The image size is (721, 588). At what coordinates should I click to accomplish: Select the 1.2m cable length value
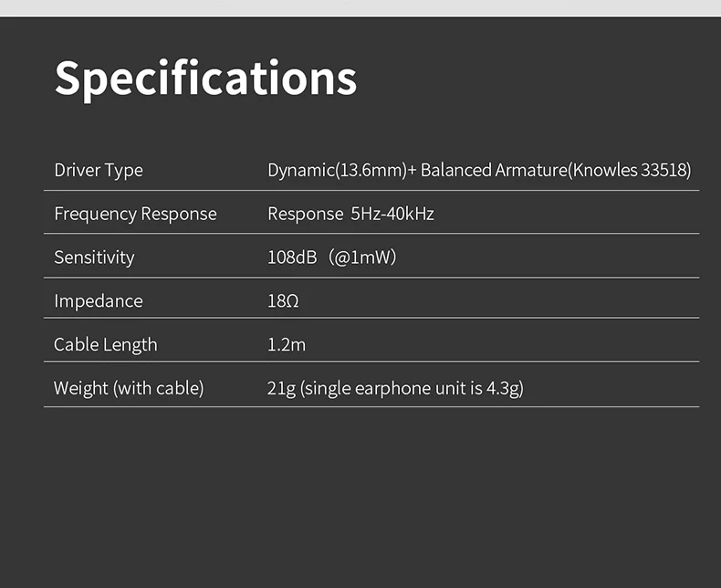tap(287, 344)
